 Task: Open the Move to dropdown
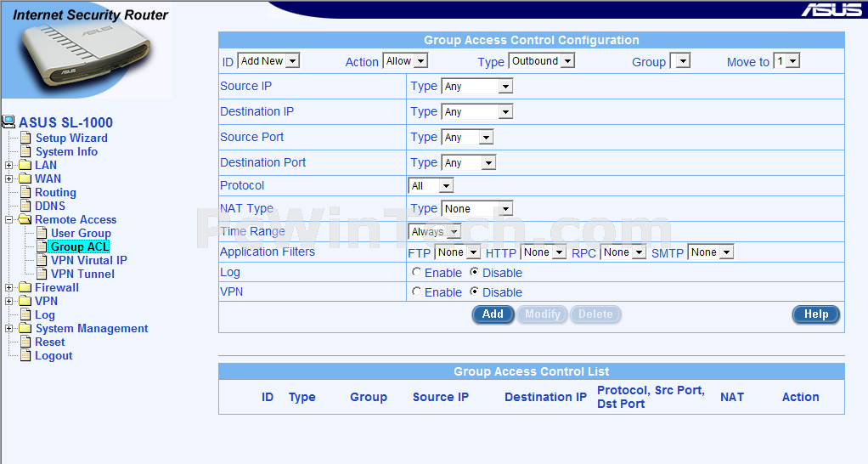(787, 61)
